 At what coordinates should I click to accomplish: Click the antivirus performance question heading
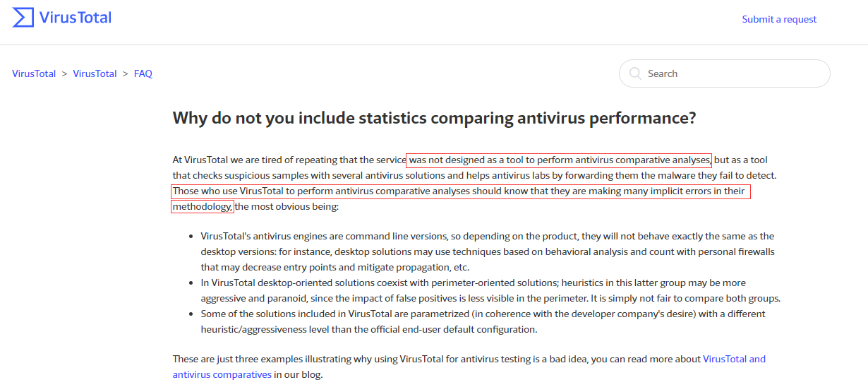pos(434,118)
